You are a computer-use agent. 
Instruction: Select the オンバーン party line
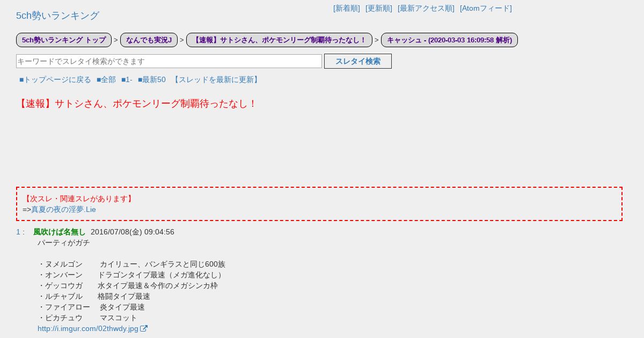[131, 275]
